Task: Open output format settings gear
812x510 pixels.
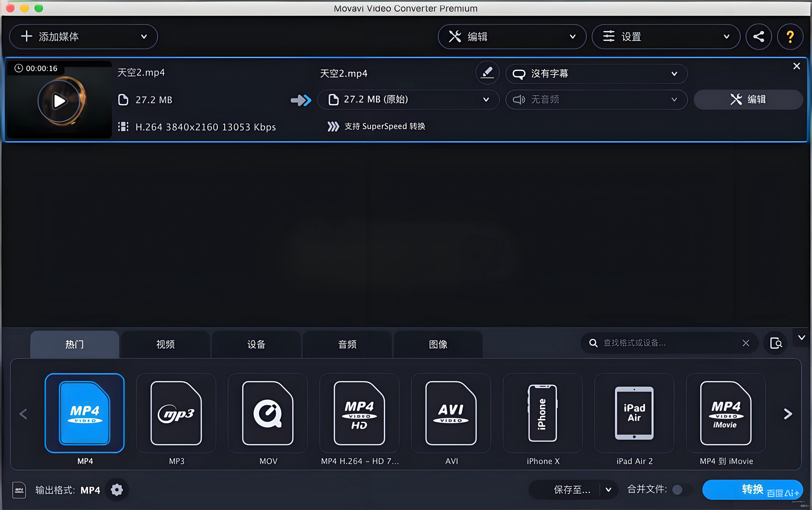Action: click(117, 490)
